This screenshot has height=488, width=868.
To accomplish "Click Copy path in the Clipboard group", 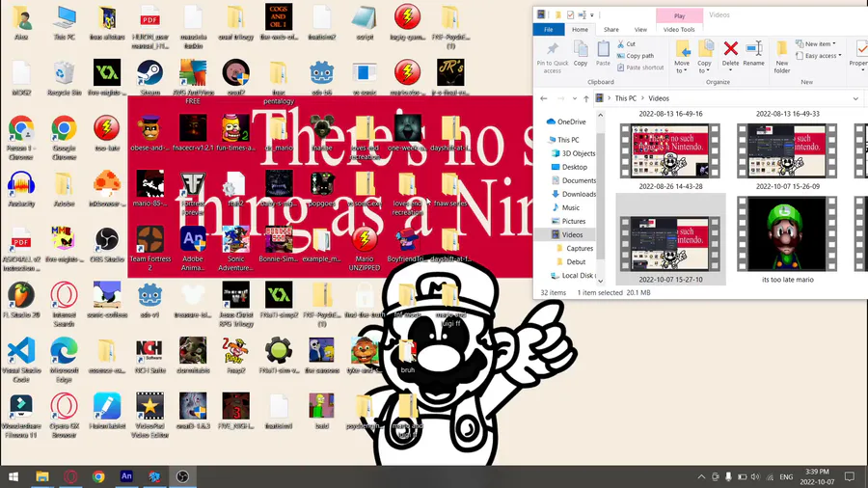I will [635, 56].
